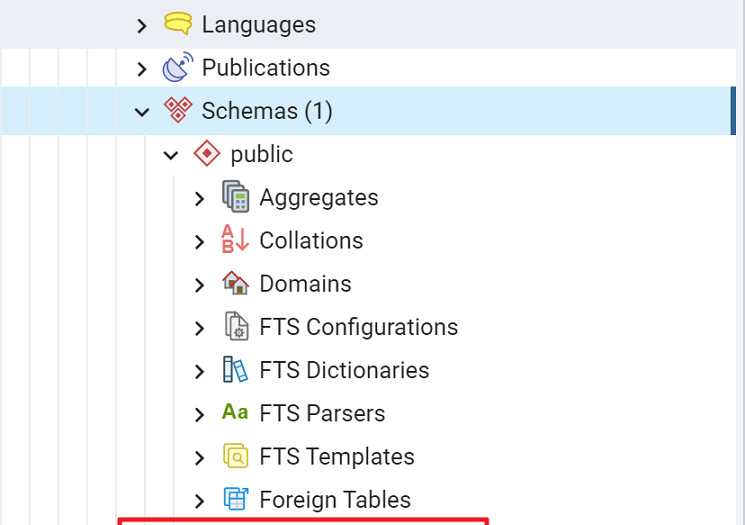The width and height of the screenshot is (745, 525).
Task: Click the Collations A-B sort icon
Action: pyautogui.click(x=235, y=239)
